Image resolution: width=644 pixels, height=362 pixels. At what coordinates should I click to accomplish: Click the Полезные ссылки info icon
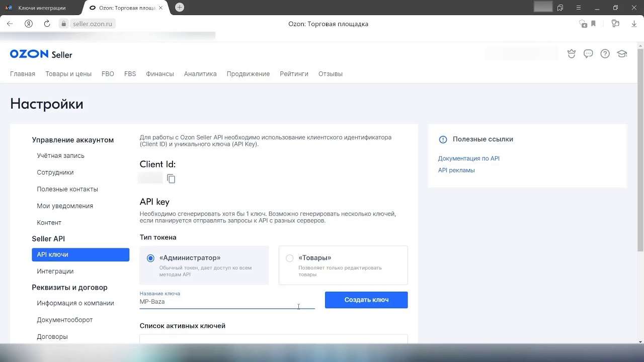tap(443, 139)
